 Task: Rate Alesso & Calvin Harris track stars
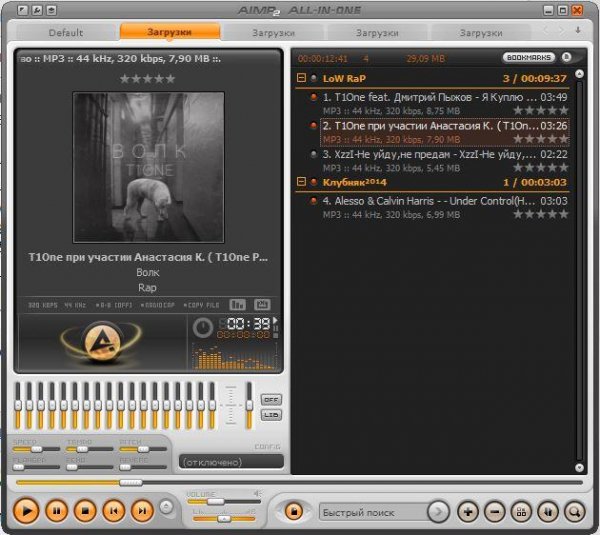tap(541, 214)
